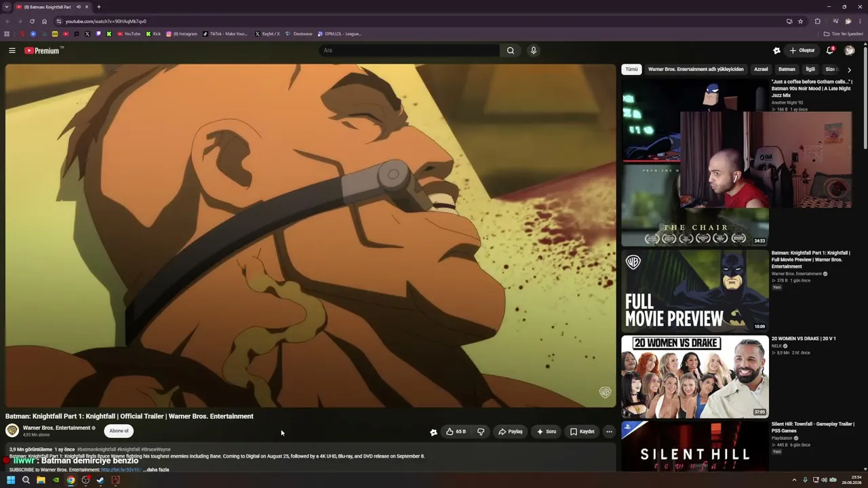Open the Install app icon in address bar
868x488 pixels.
(789, 21)
